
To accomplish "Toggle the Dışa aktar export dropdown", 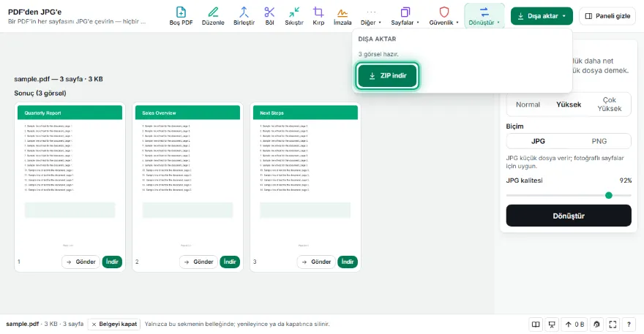I will pyautogui.click(x=542, y=16).
